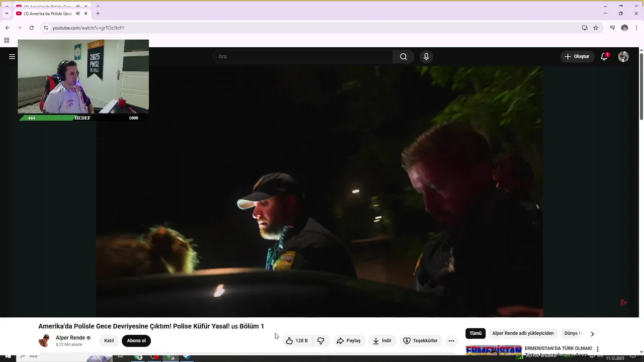Open the three-dot more actions menu
Viewport: 644px width, 362px height.
click(x=451, y=341)
